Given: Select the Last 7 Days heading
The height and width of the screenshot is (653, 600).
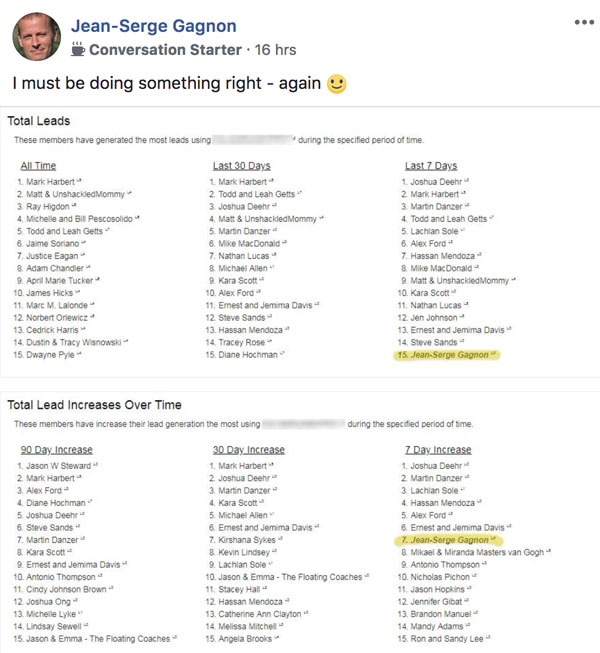Looking at the screenshot, I should point(431,166).
